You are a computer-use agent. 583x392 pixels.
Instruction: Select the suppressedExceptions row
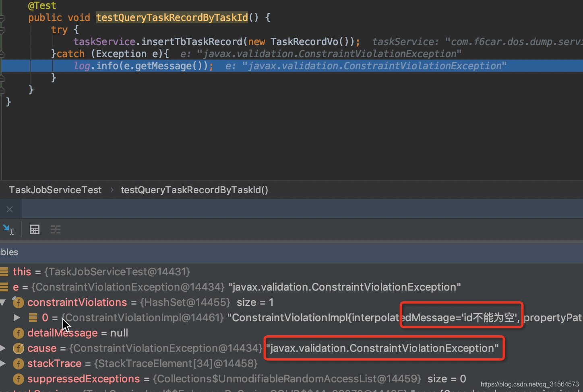point(291,379)
